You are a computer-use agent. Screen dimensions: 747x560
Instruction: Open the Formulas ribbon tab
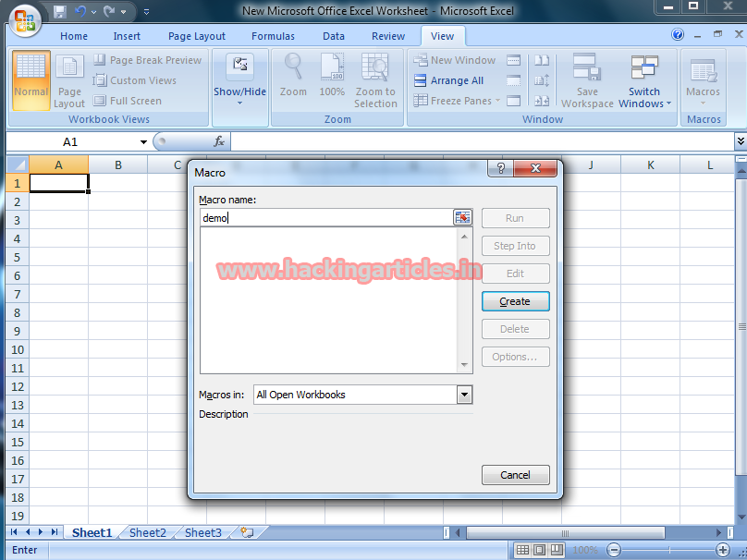pos(273,36)
